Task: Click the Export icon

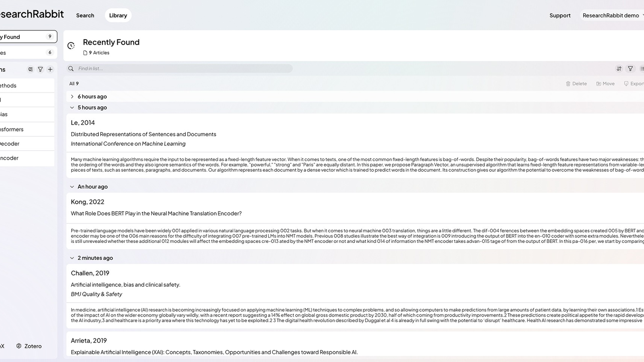Action: [x=626, y=84]
